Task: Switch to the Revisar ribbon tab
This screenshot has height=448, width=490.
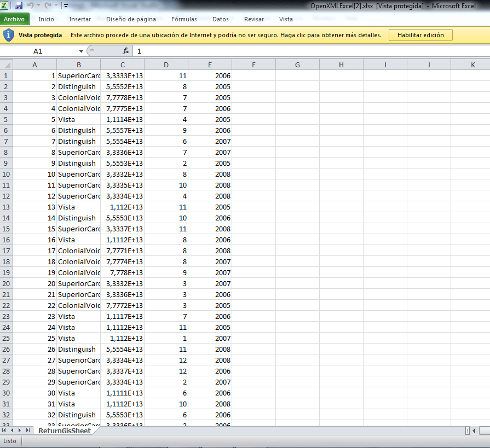Action: 254,19
